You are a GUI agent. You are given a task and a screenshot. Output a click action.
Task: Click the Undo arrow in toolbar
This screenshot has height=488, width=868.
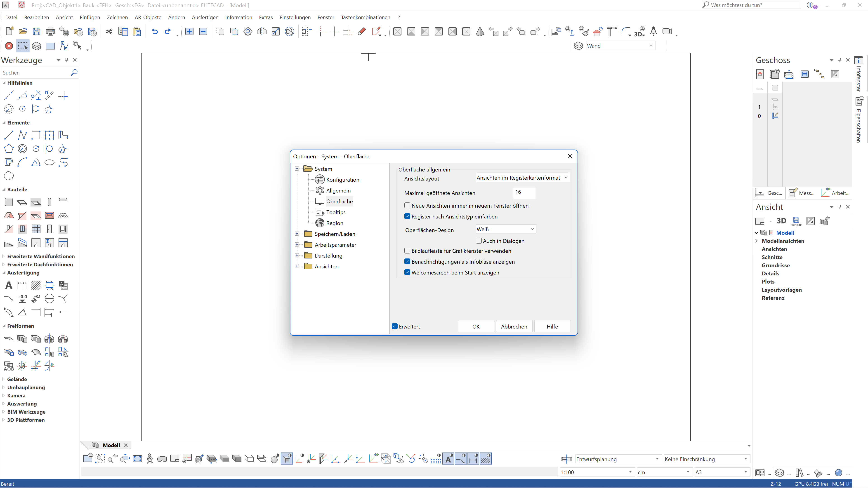tap(154, 31)
